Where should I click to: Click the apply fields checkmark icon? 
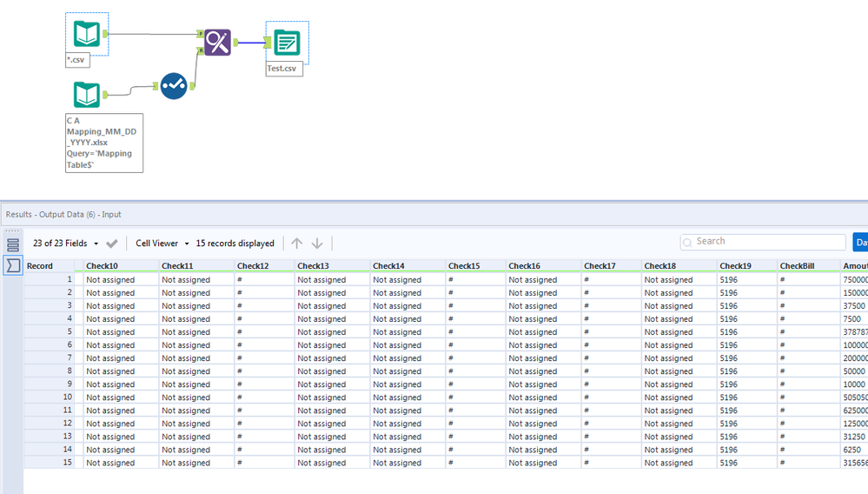point(112,244)
